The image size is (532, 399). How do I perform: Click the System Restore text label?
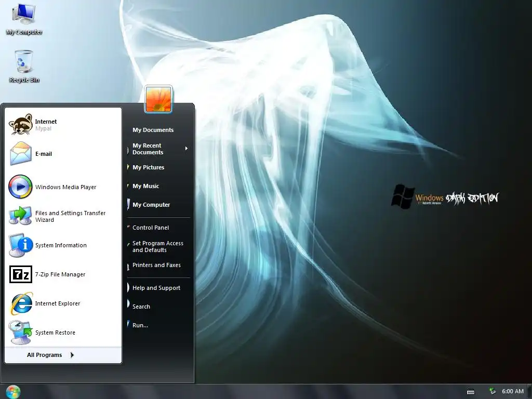(x=55, y=332)
